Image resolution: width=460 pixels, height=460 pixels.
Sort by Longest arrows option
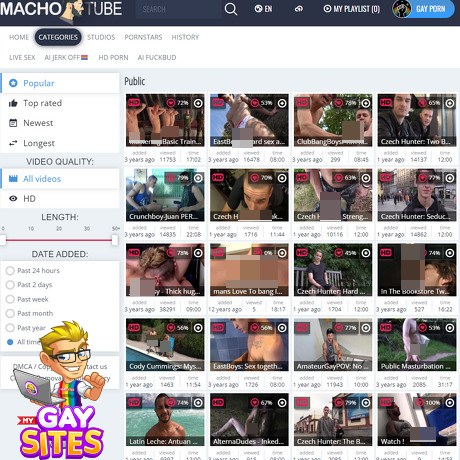tap(60, 143)
